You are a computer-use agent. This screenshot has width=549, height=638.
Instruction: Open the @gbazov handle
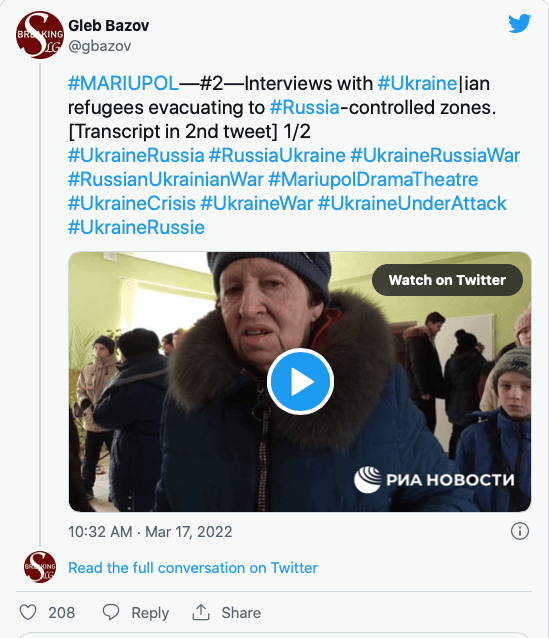coord(100,46)
